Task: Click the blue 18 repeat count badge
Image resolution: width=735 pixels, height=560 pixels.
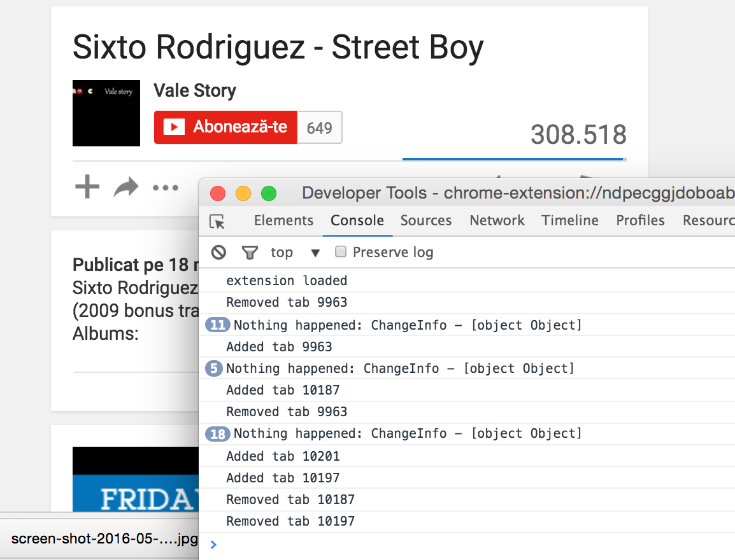Action: tap(217, 433)
